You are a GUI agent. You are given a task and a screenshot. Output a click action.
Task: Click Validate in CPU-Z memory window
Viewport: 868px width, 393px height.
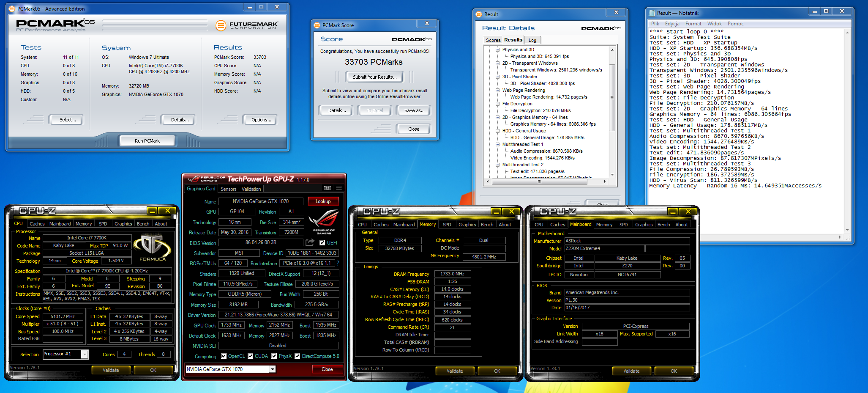click(455, 371)
